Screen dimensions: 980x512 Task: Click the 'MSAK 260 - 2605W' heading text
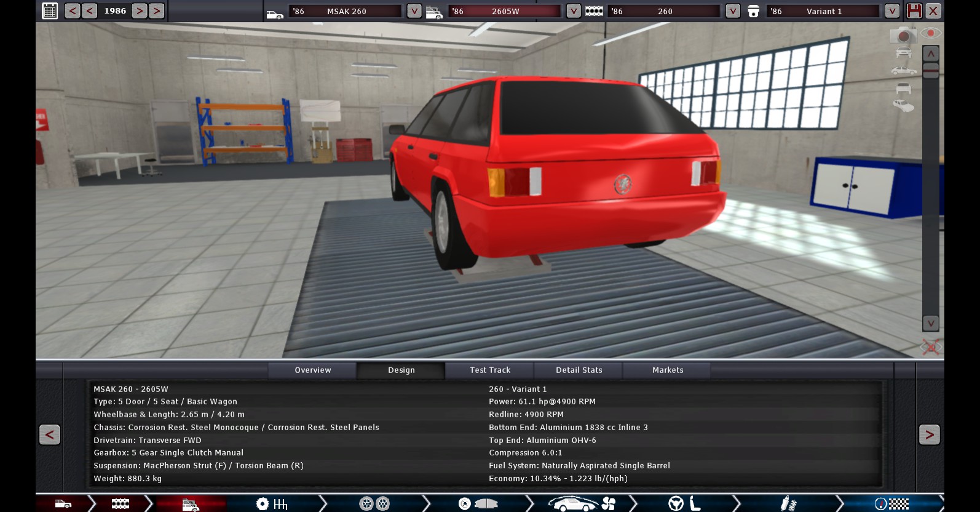[x=130, y=389]
